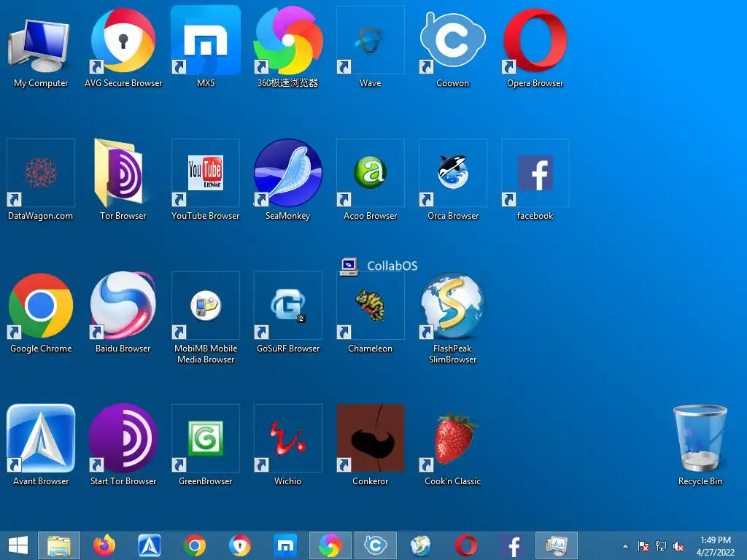Launch Firefox from the taskbar
Screen dimensions: 747x560
[104, 545]
